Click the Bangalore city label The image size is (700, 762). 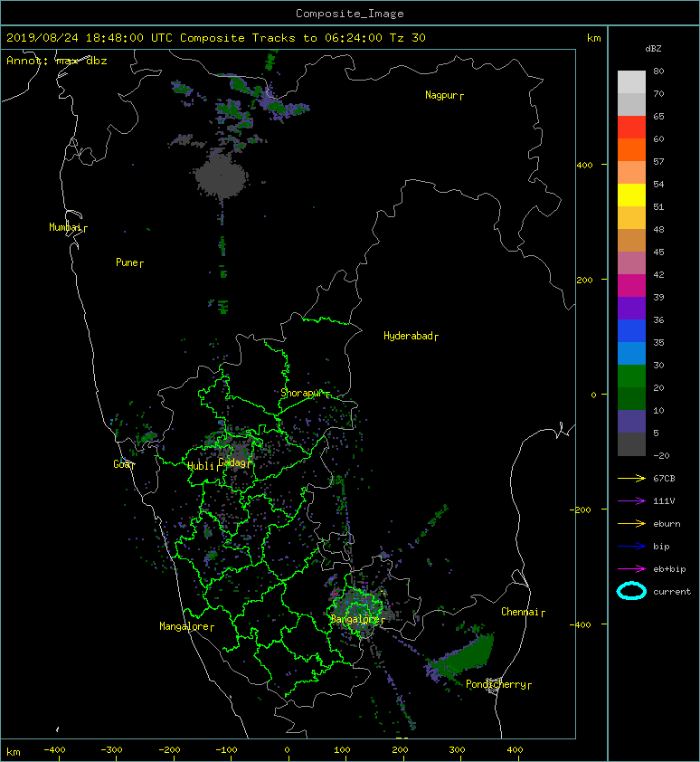pyautogui.click(x=355, y=620)
